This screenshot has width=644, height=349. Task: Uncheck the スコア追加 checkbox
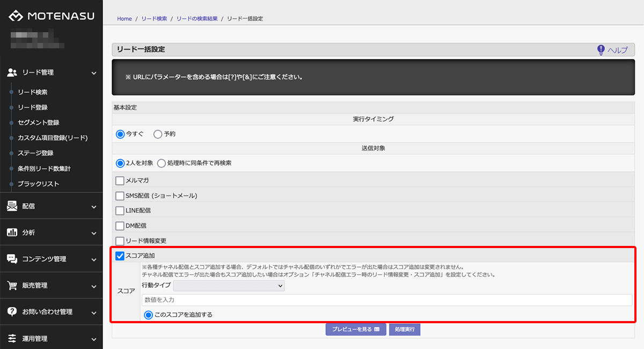click(120, 256)
